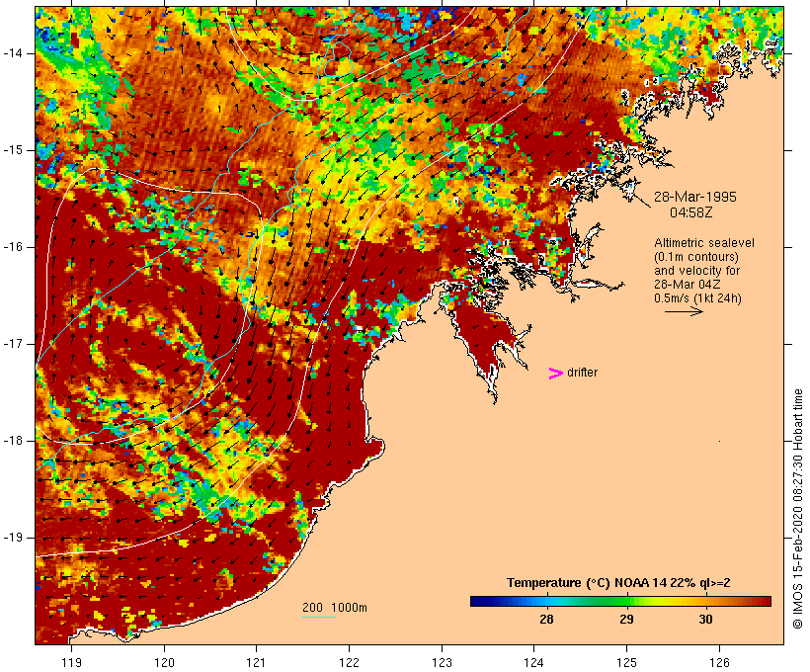This screenshot has width=810, height=672.
Task: Click the '-16' latitude axis label
Action: (x=13, y=247)
